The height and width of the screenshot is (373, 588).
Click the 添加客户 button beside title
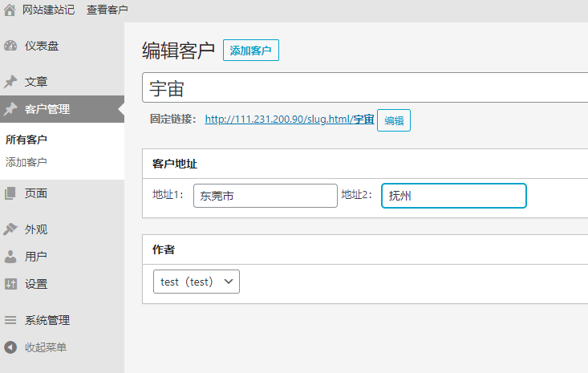(251, 51)
